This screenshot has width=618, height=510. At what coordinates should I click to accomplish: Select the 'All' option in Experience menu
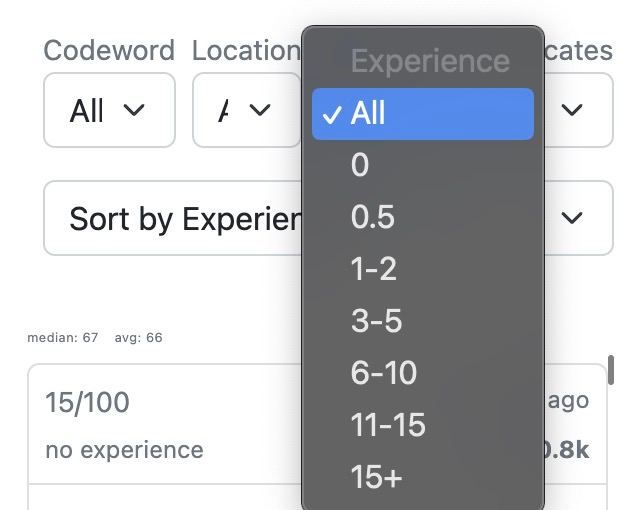(x=423, y=114)
